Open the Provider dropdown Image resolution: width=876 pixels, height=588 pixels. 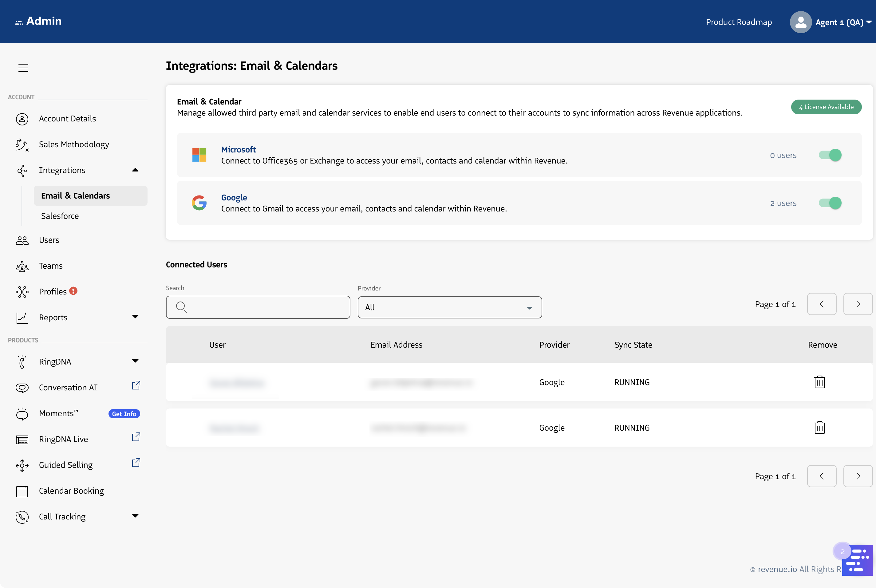point(449,307)
